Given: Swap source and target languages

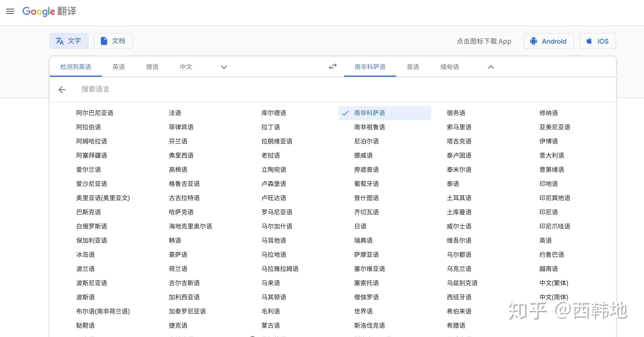Looking at the screenshot, I should 333,67.
